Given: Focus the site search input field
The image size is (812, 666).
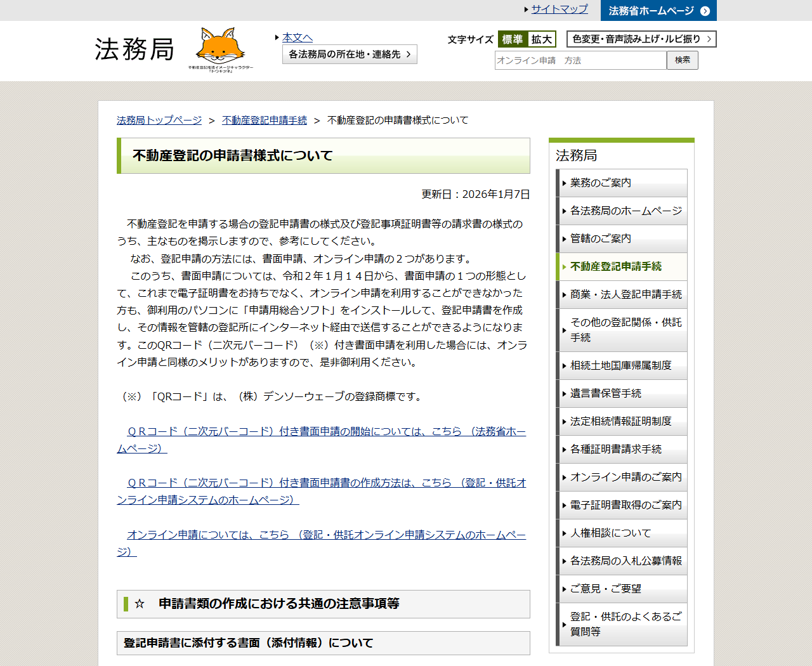Looking at the screenshot, I should point(580,60).
